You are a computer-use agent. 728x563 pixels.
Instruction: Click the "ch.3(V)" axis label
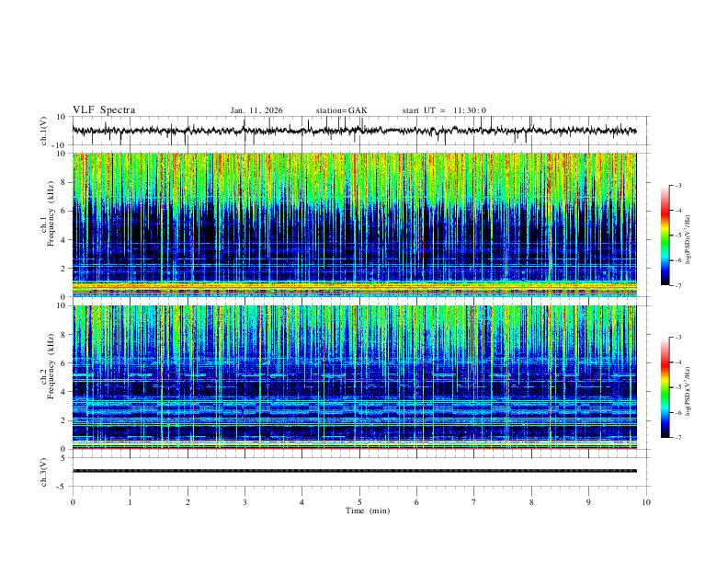pos(44,472)
